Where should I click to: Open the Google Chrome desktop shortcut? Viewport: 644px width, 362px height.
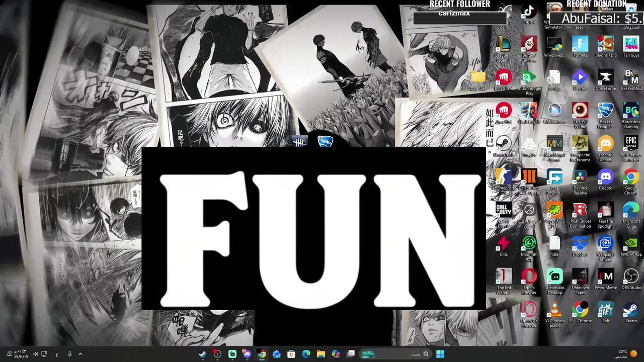click(x=631, y=182)
